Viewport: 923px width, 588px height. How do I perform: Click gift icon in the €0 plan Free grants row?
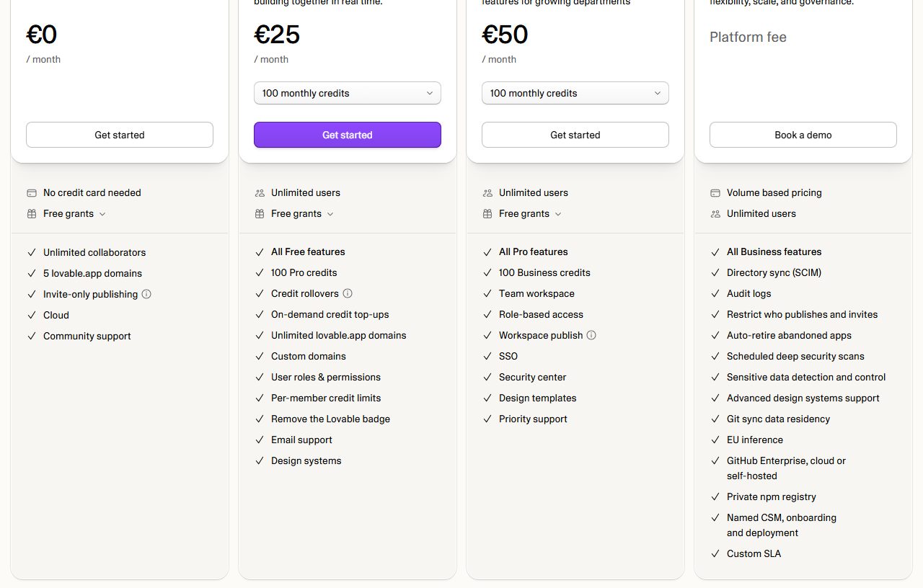coord(31,213)
